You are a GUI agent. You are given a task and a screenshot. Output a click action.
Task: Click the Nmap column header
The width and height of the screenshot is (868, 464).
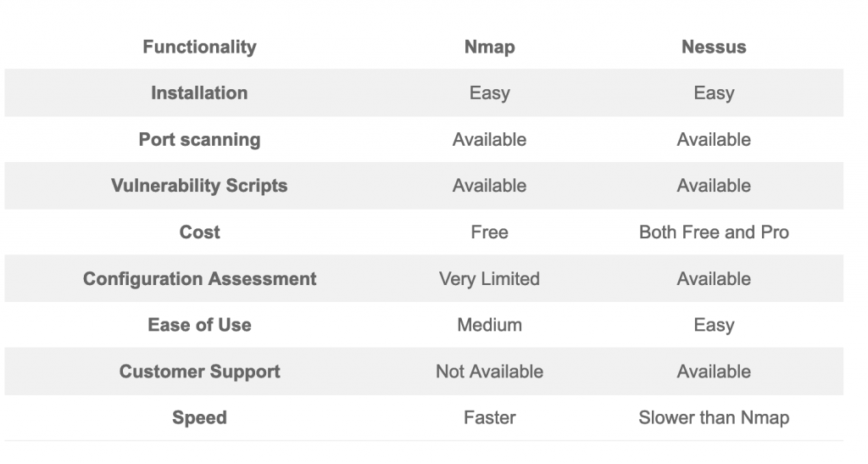pos(489,47)
